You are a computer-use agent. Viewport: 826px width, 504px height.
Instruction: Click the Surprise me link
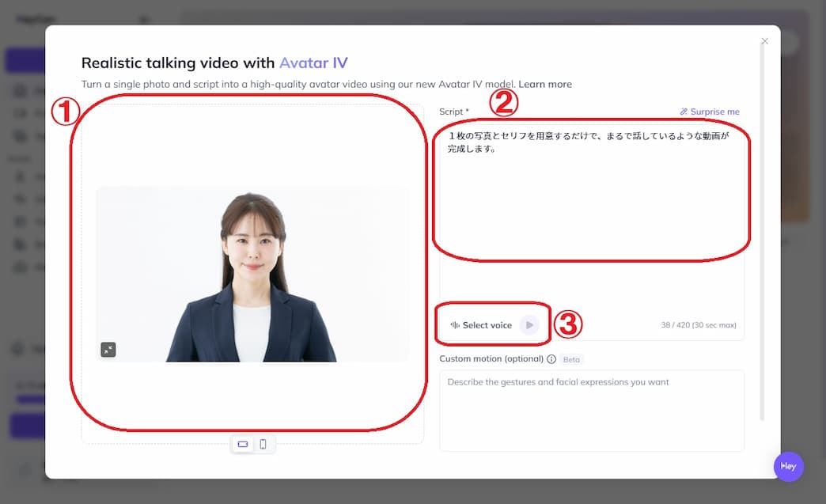coord(714,112)
